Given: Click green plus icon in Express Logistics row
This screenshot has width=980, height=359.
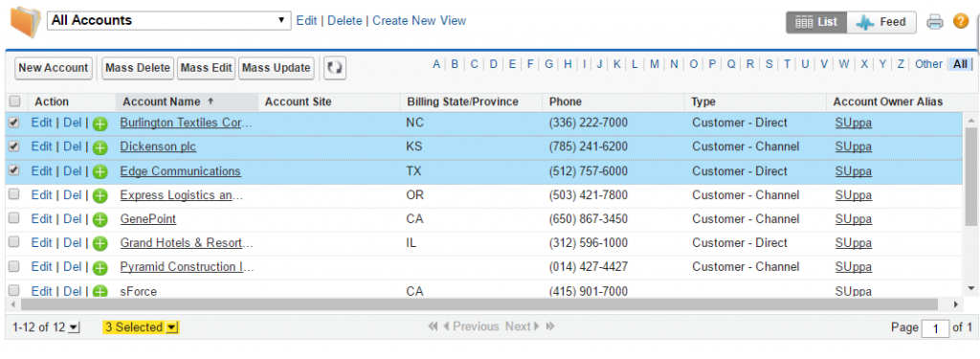Looking at the screenshot, I should [100, 196].
